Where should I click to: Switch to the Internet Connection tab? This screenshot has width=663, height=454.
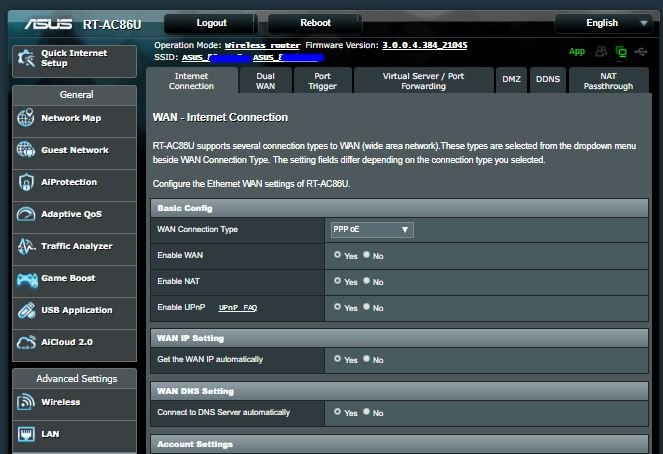[192, 81]
